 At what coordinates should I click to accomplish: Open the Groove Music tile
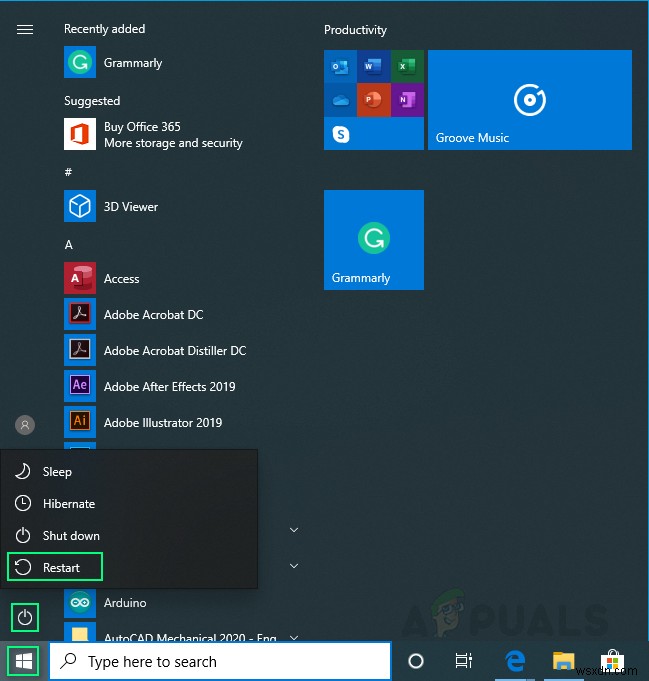(x=530, y=100)
